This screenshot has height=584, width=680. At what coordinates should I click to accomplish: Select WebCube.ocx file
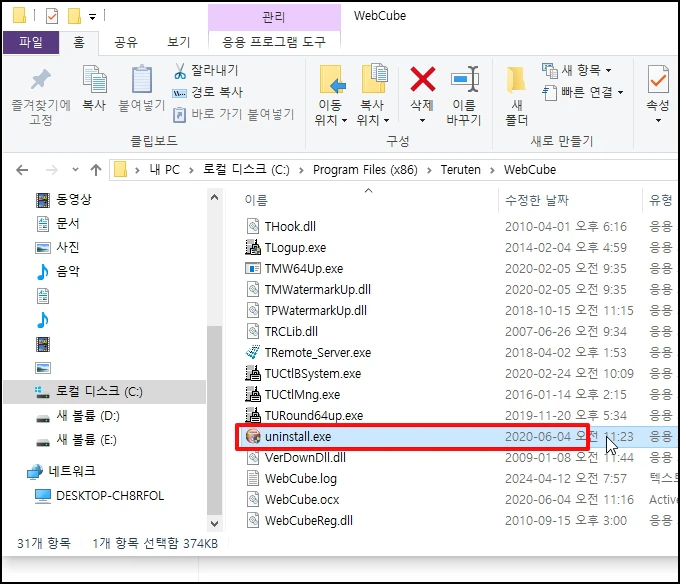(293, 500)
